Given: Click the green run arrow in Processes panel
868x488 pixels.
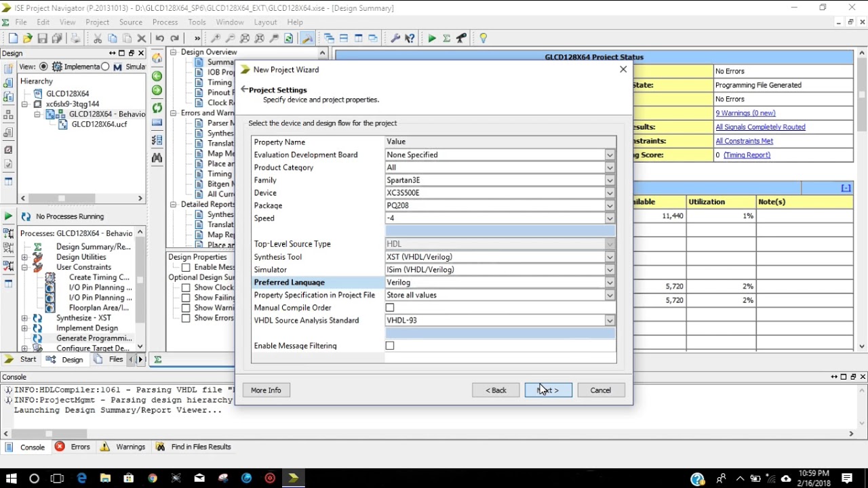Looking at the screenshot, I should pos(8,216).
